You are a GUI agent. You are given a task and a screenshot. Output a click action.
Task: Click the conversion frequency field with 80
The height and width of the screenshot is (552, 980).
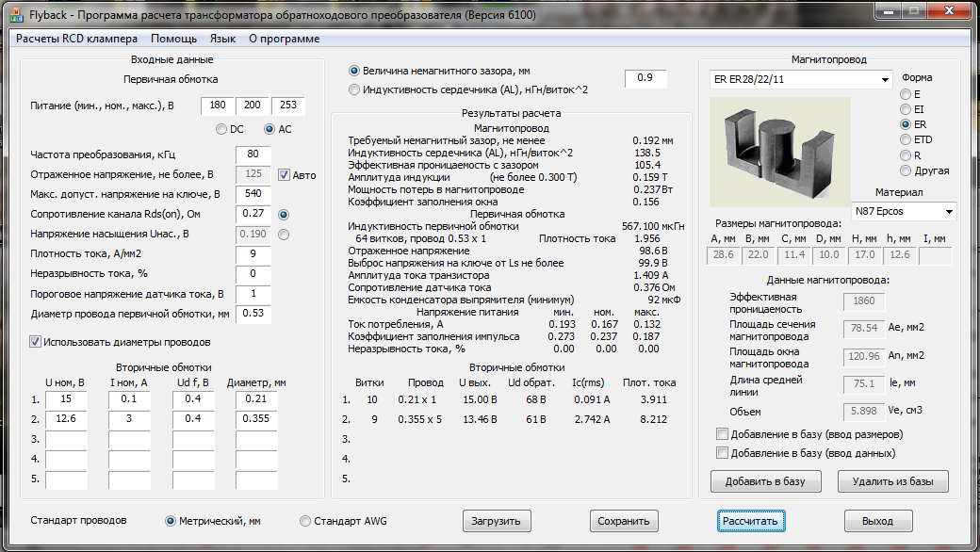click(x=253, y=154)
